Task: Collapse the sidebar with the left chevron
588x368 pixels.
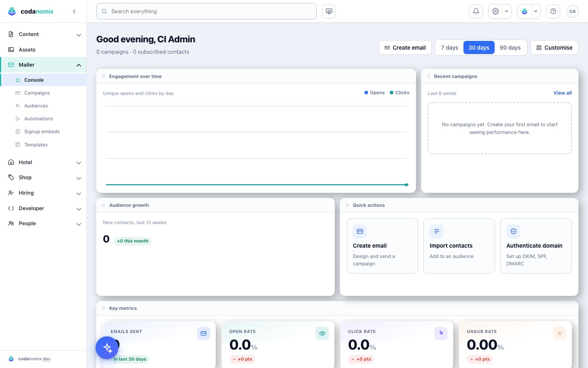Action: click(74, 11)
